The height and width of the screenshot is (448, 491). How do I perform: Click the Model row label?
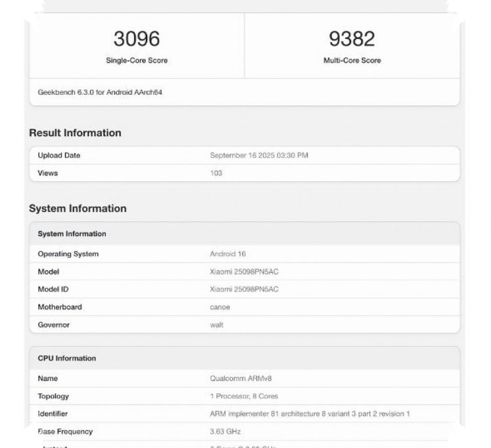[x=48, y=272]
